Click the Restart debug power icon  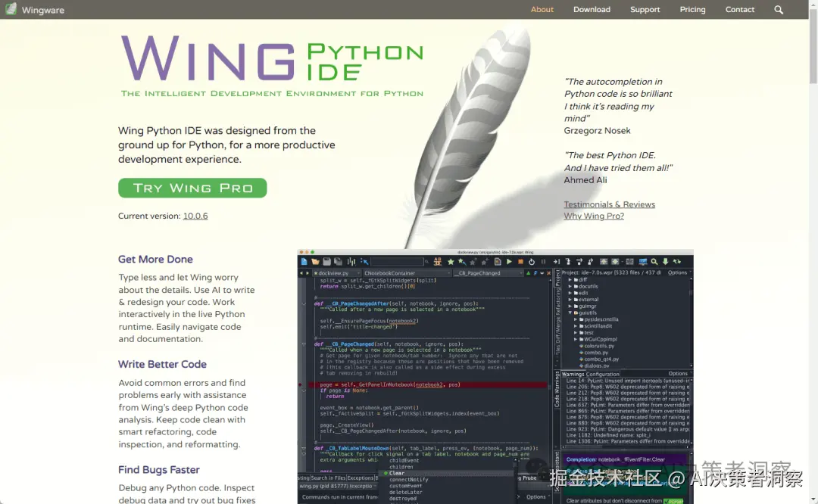pyautogui.click(x=532, y=262)
